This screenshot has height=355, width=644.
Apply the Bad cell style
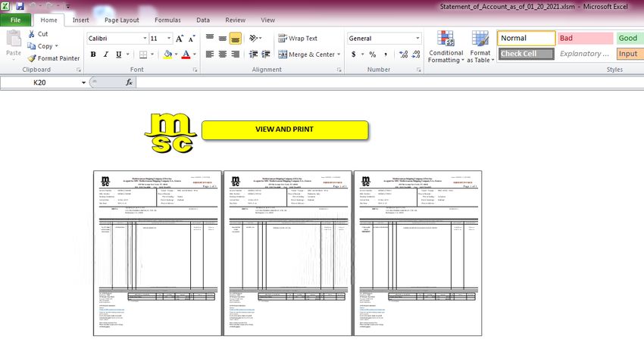tap(585, 38)
